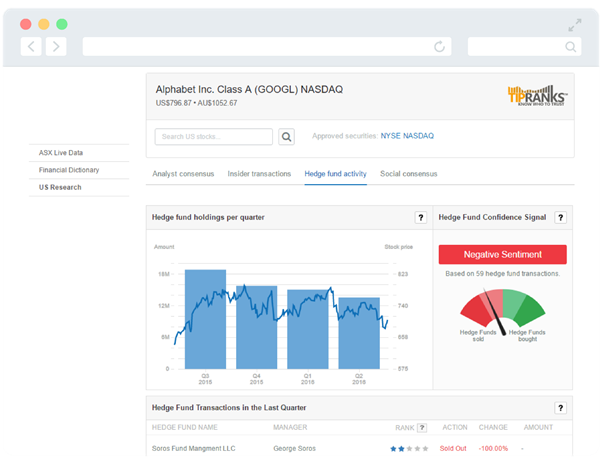This screenshot has height=463, width=602.
Task: Click the browser forward arrow button
Action: [56, 47]
